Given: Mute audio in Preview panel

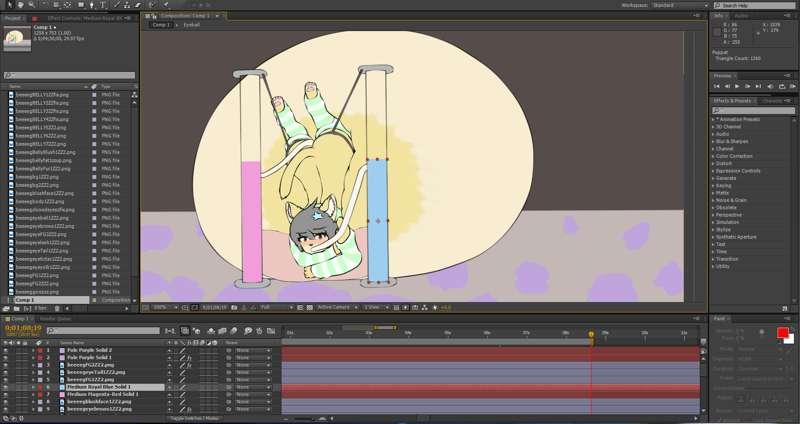Looking at the screenshot, I should point(770,87).
